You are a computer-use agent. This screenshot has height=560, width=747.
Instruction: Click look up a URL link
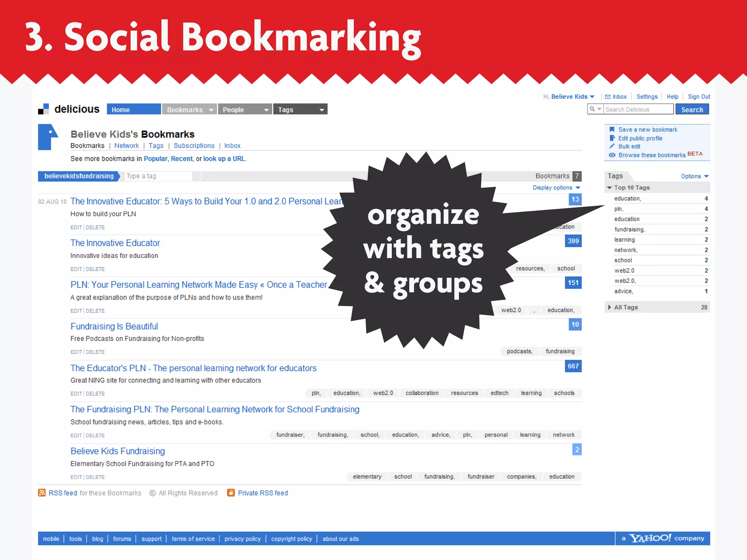point(224,159)
